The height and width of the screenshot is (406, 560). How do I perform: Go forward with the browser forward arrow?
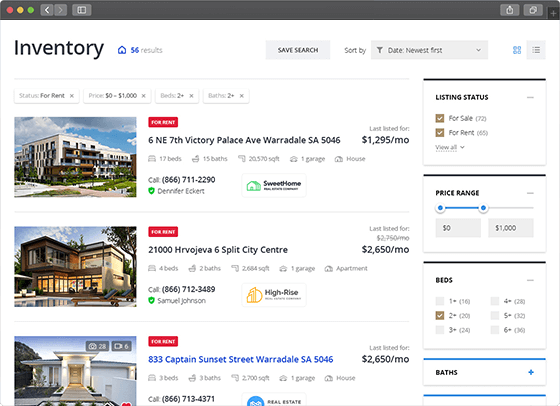60,10
